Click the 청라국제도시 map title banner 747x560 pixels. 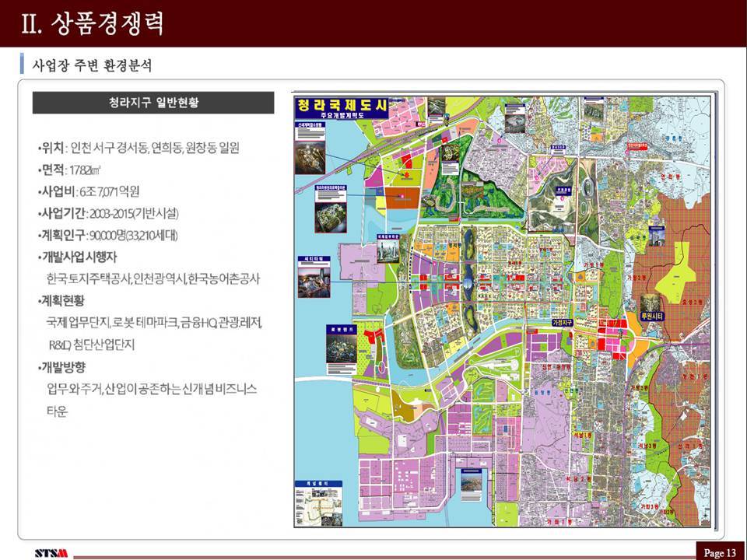point(342,108)
